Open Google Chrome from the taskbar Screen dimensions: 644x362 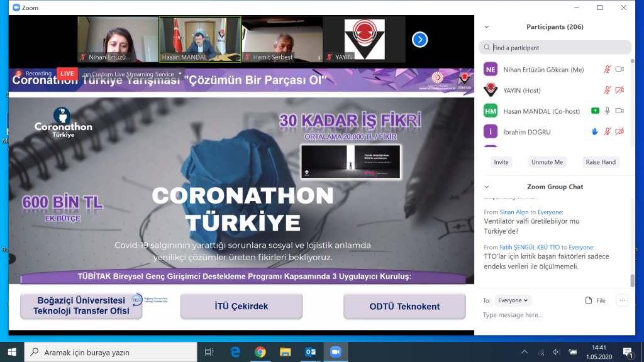(x=260, y=352)
